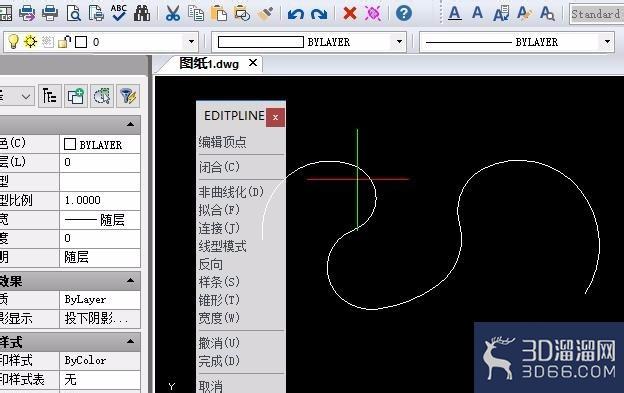Image resolution: width=624 pixels, height=393 pixels.
Task: Open the BYLAYER color dropdown
Action: tap(399, 42)
